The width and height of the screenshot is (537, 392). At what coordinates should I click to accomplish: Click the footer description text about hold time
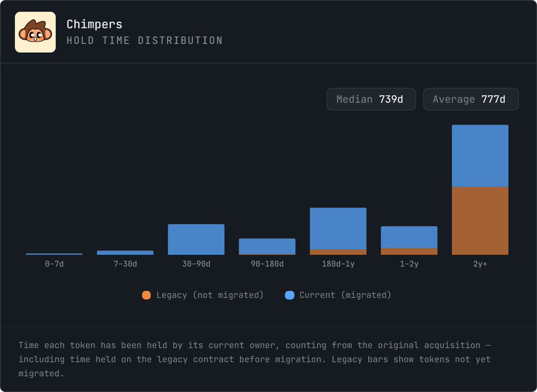tap(255, 359)
